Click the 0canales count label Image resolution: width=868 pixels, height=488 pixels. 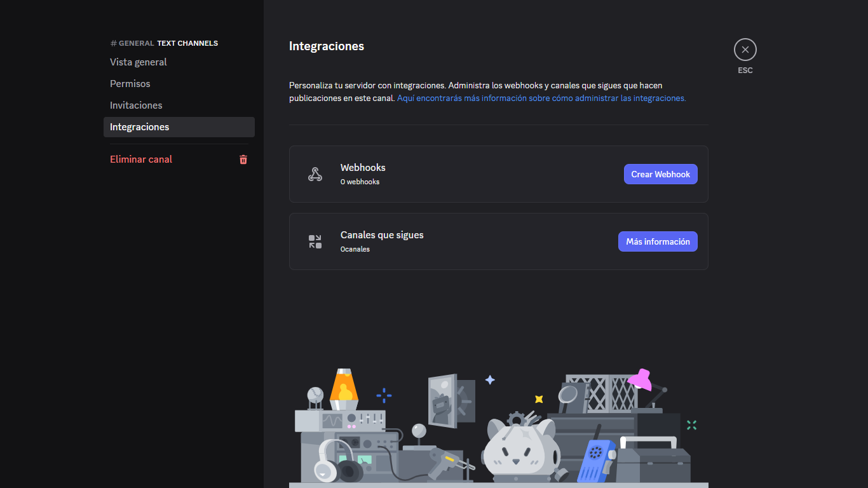pos(355,249)
